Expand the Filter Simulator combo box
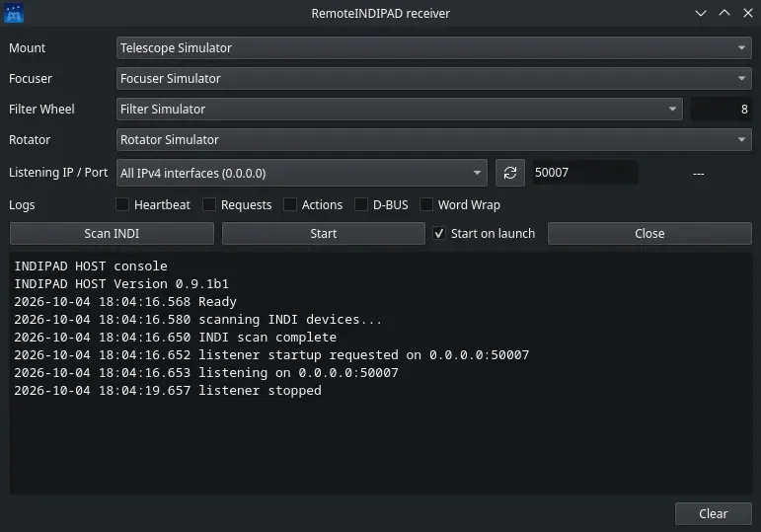 click(400, 110)
